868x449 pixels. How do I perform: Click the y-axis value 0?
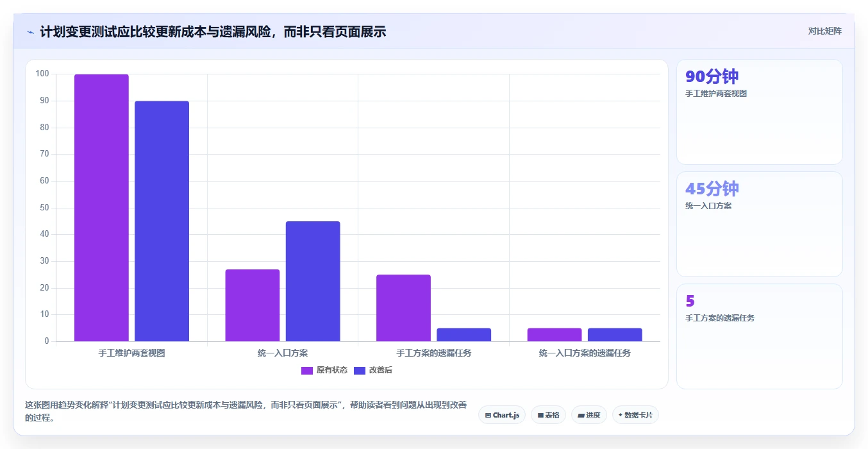[47, 341]
